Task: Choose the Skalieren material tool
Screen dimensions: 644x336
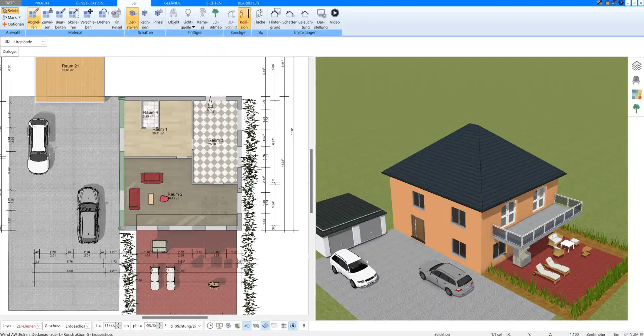Action: [73, 18]
